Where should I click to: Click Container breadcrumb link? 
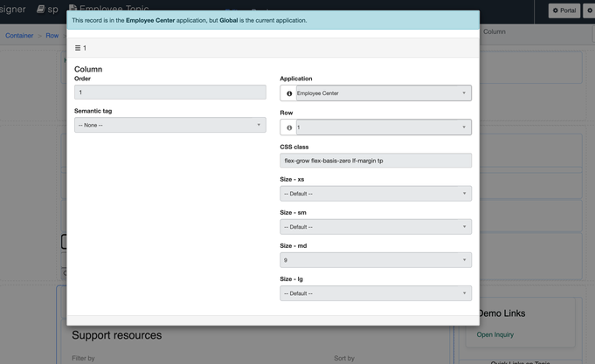point(19,36)
